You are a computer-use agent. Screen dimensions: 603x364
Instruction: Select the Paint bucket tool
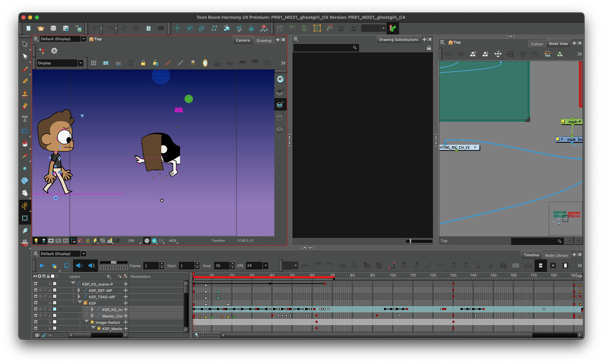(25, 143)
